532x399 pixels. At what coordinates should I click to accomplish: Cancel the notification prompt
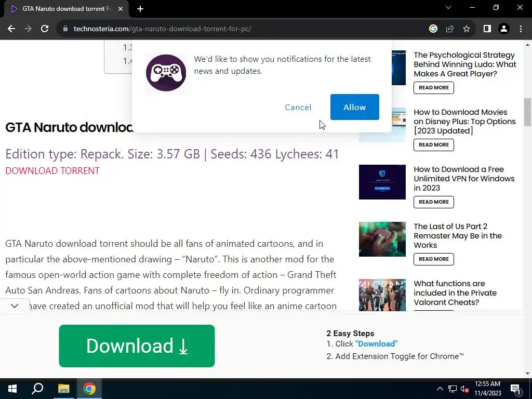pyautogui.click(x=298, y=107)
